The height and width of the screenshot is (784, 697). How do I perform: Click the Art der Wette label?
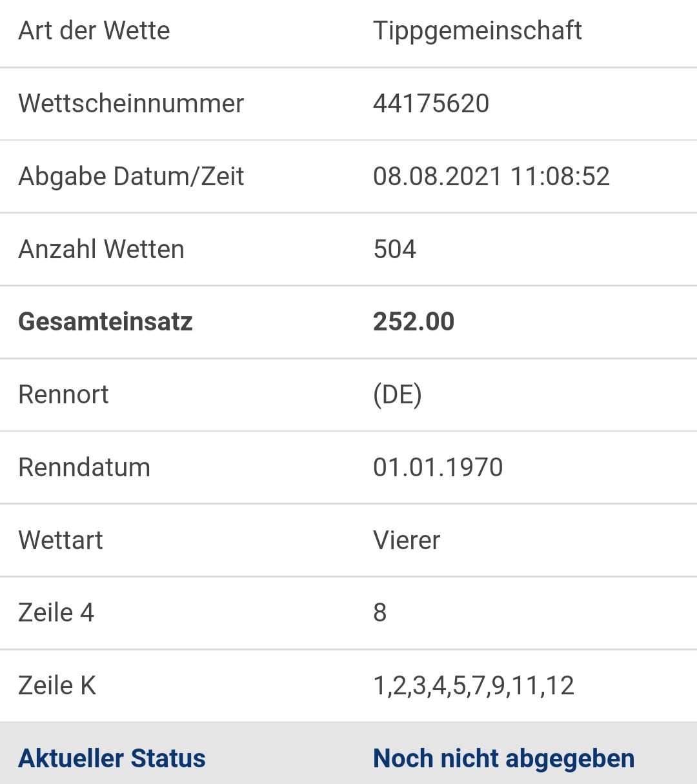click(x=94, y=30)
